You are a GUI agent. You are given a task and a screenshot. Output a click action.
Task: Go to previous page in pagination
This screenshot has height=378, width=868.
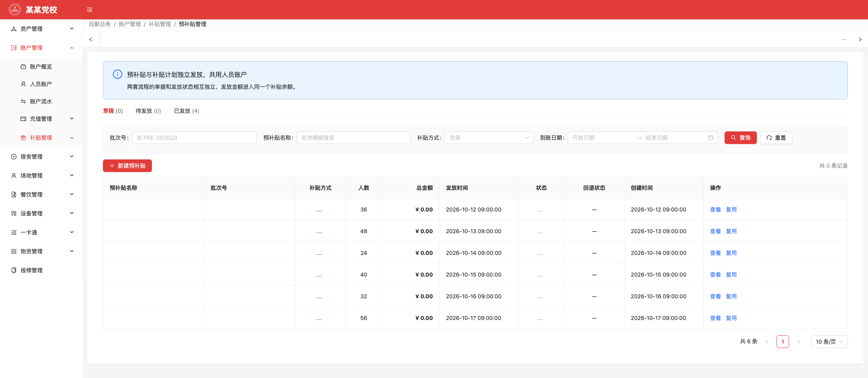[767, 342]
